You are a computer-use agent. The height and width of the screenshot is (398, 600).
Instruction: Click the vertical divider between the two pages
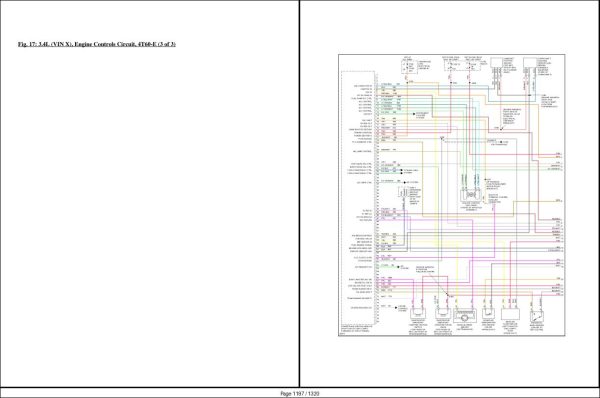[x=299, y=193]
